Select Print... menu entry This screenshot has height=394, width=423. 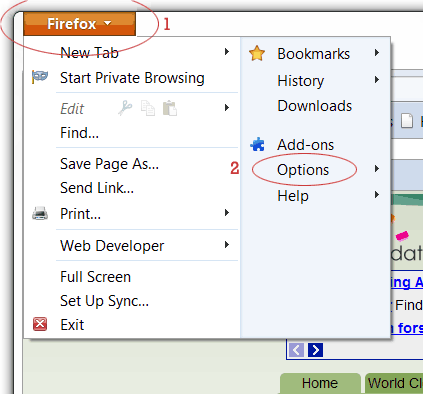80,214
